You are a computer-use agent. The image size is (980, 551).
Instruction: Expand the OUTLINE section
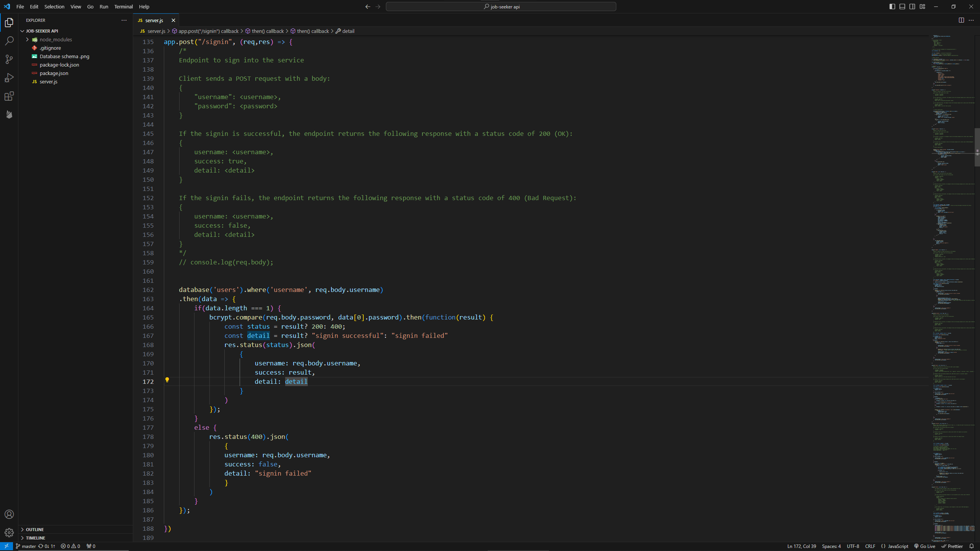[34, 530]
